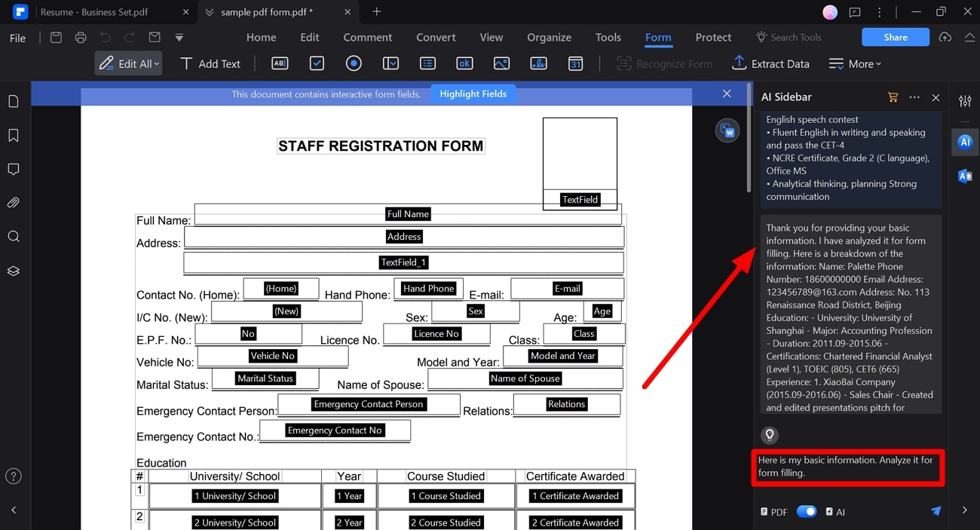Open AI Sidebar more options ellipsis
This screenshot has width=980, height=530.
pyautogui.click(x=914, y=97)
